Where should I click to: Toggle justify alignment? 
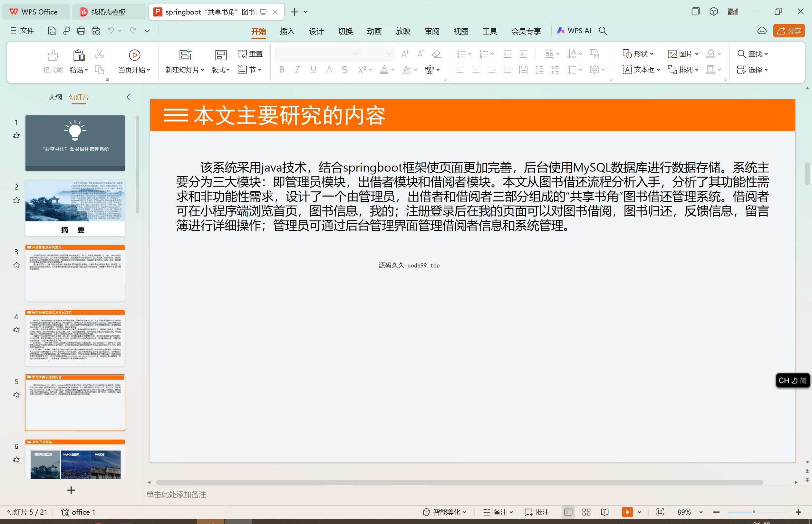pyautogui.click(x=508, y=70)
